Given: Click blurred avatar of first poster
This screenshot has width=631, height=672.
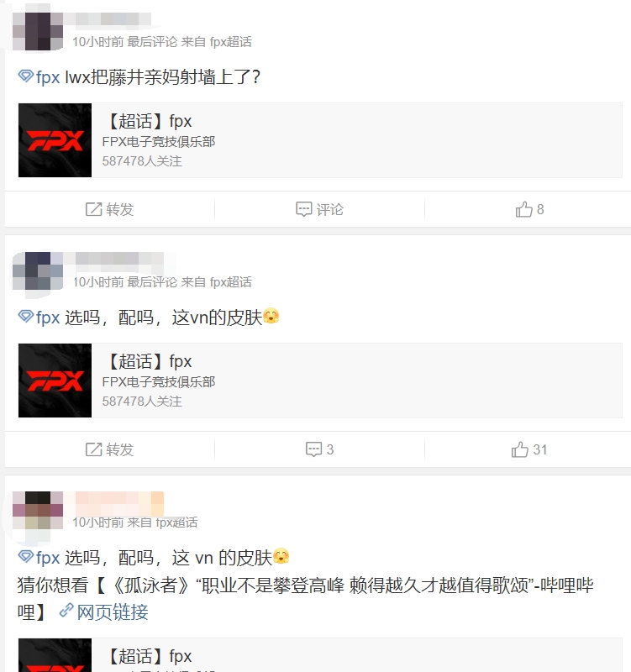Looking at the screenshot, I should tap(38, 31).
